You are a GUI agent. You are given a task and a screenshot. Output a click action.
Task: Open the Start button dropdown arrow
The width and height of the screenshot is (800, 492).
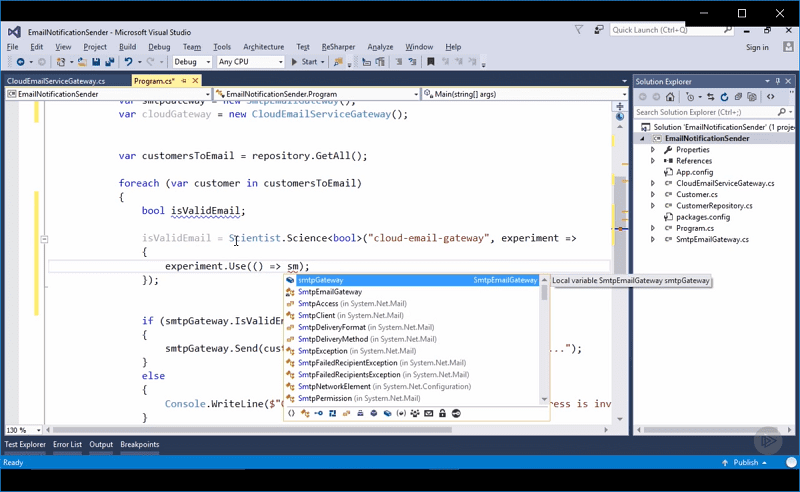(x=322, y=62)
